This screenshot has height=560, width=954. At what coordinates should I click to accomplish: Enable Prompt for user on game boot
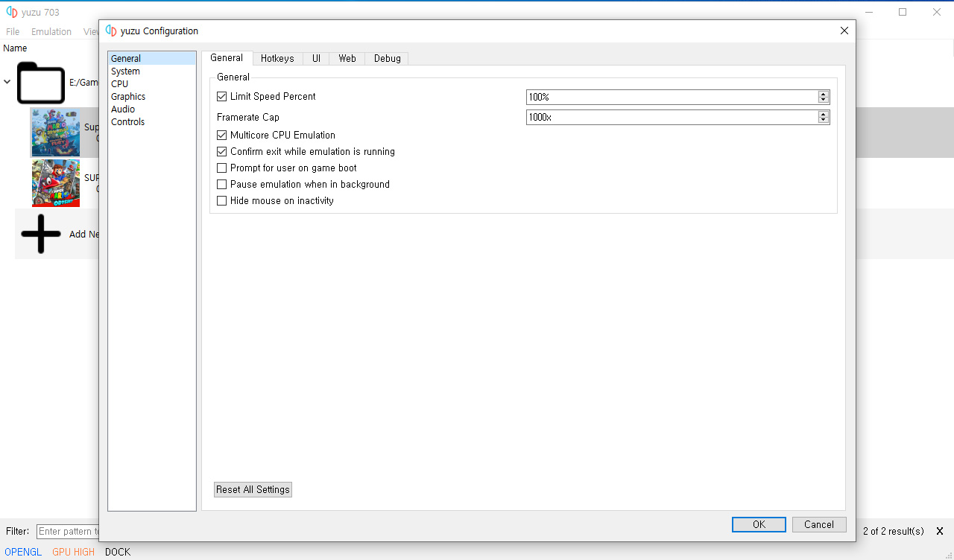(x=221, y=168)
